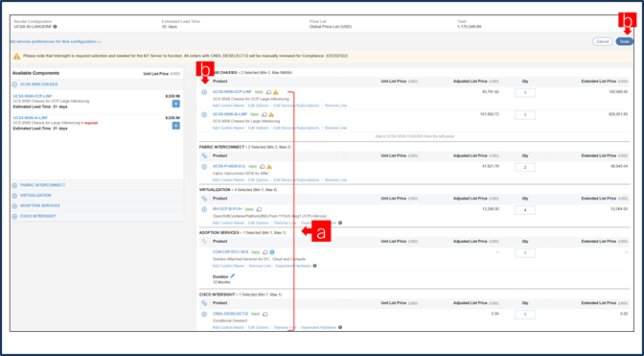Click the link icon in Fabric Interconnect table header

[204, 155]
